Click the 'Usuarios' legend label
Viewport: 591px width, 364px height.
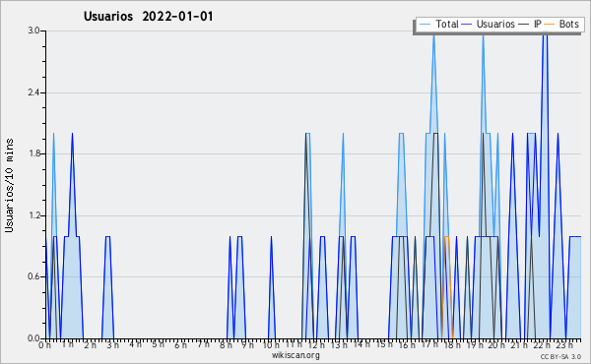pos(495,24)
